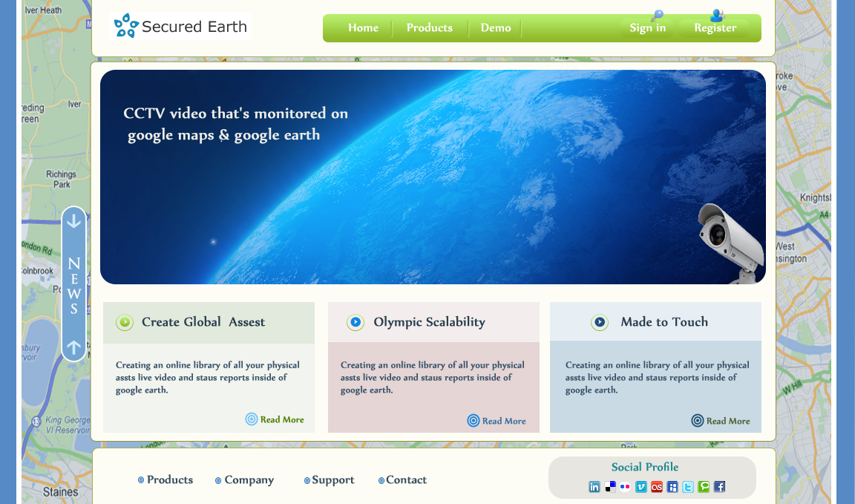This screenshot has width=855, height=504.
Task: Click the description text in the Olympic Scalability card
Action: click(x=433, y=378)
